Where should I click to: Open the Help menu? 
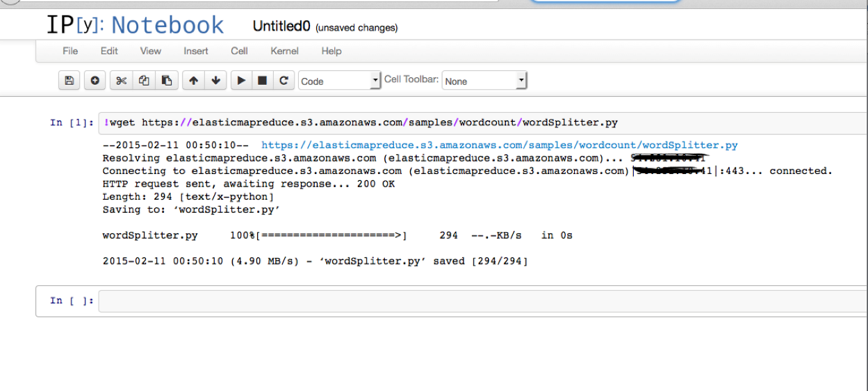(331, 51)
